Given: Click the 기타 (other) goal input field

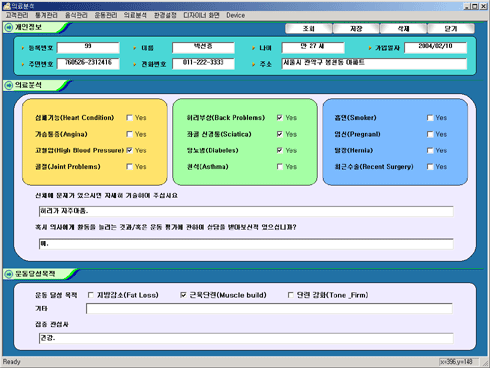Looking at the screenshot, I should pyautogui.click(x=269, y=308).
